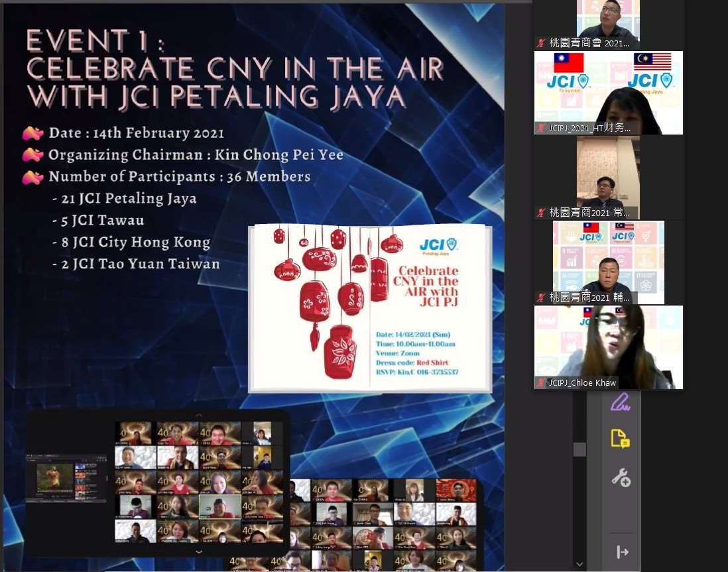
Task: Open the Fill & Sign pen tool
Action: tap(621, 402)
